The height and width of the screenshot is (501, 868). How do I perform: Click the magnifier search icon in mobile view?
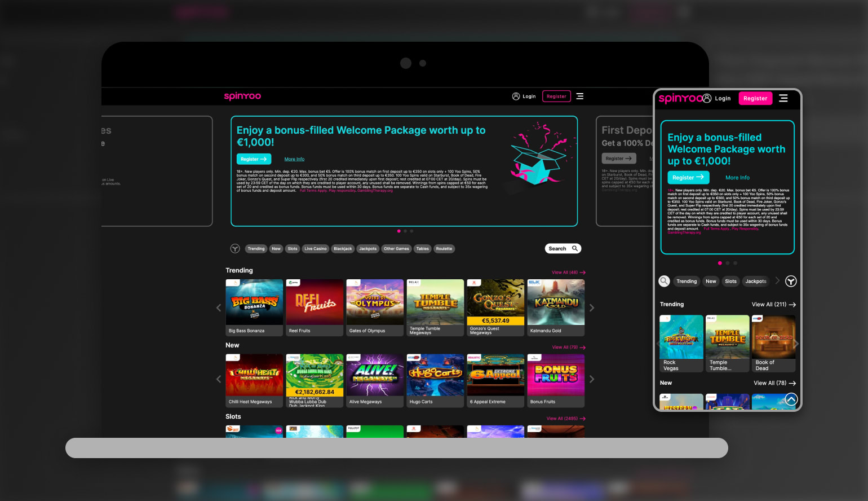click(665, 281)
